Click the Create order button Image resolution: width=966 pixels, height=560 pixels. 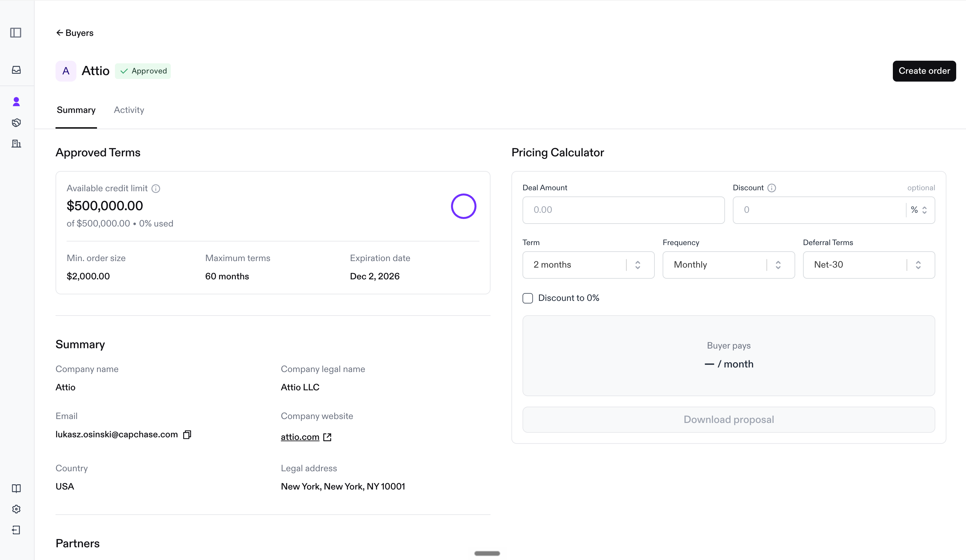[924, 71]
